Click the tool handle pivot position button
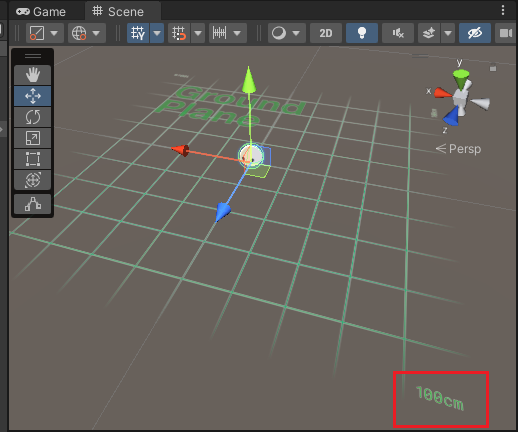The width and height of the screenshot is (518, 432). point(37,33)
